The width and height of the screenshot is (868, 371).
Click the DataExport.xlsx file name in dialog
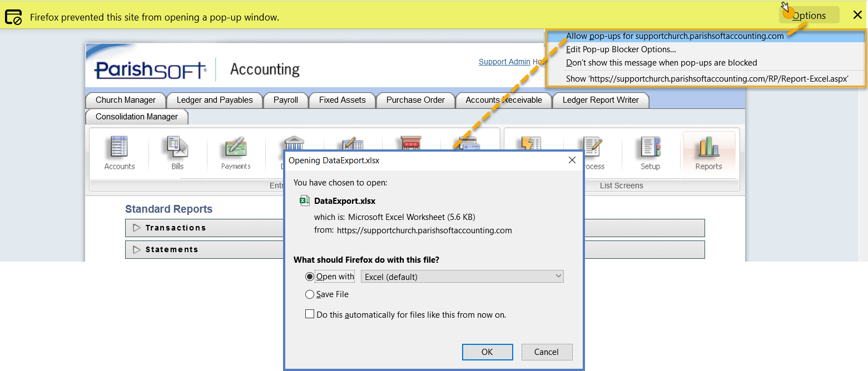[345, 201]
